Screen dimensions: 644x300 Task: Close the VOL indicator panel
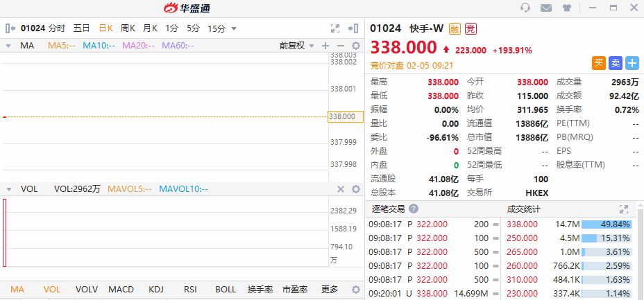click(341, 189)
